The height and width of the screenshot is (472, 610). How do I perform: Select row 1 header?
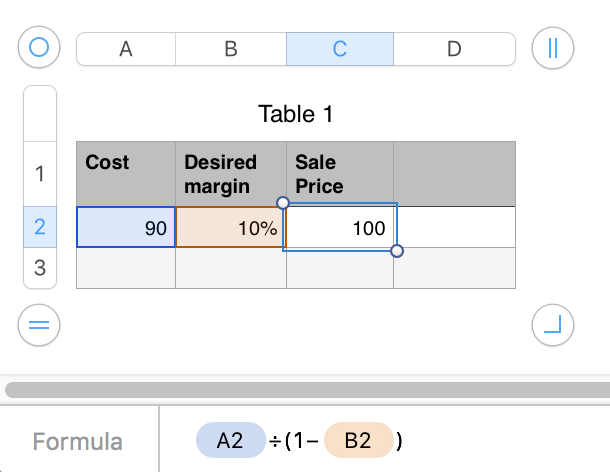pyautogui.click(x=40, y=174)
